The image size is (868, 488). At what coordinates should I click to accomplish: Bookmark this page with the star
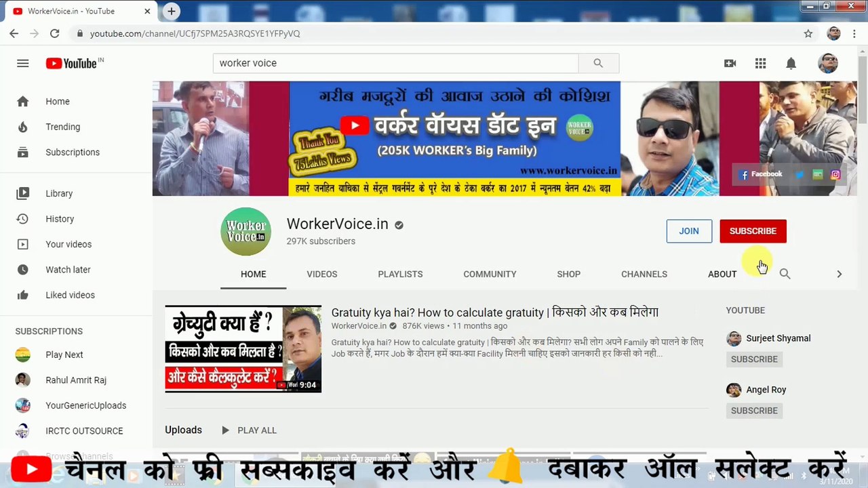pyautogui.click(x=808, y=33)
